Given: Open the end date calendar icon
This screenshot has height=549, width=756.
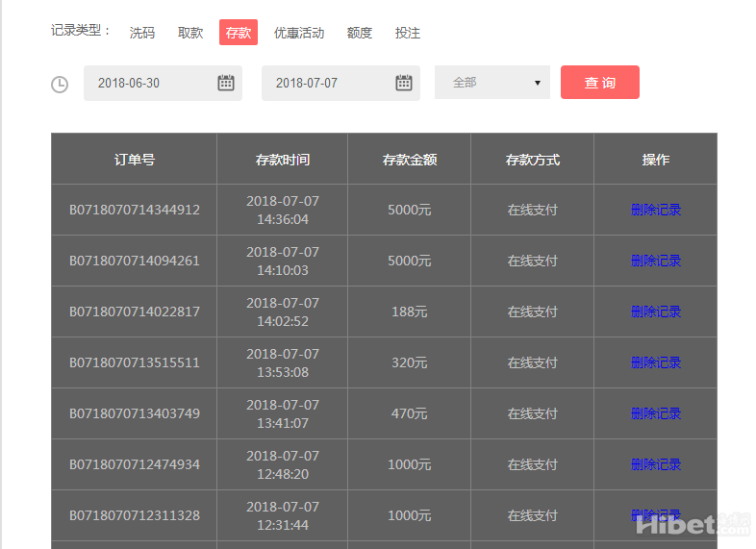Looking at the screenshot, I should coord(404,83).
